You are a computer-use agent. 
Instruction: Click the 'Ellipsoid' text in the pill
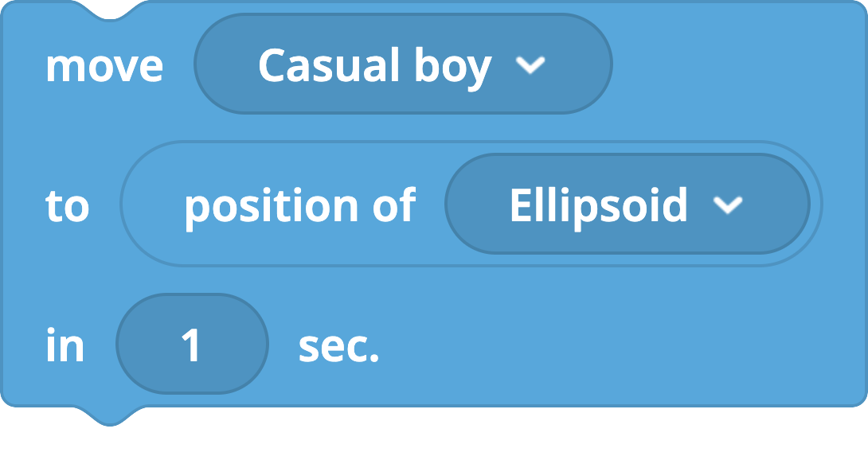(598, 206)
